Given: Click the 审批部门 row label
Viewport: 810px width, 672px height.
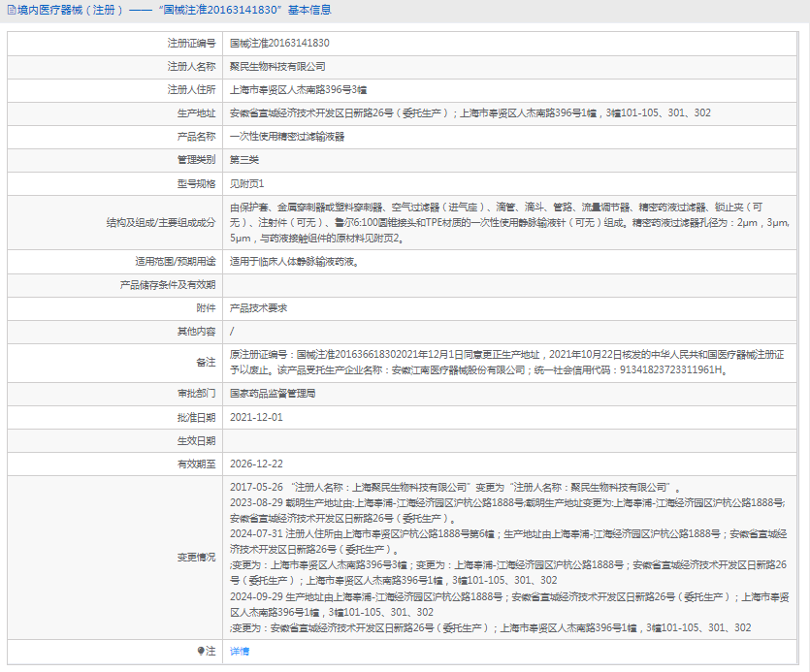Looking at the screenshot, I should (196, 393).
